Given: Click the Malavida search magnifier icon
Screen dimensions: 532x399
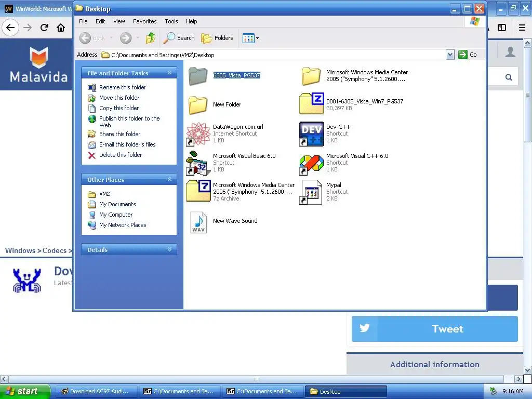Looking at the screenshot, I should tap(509, 77).
